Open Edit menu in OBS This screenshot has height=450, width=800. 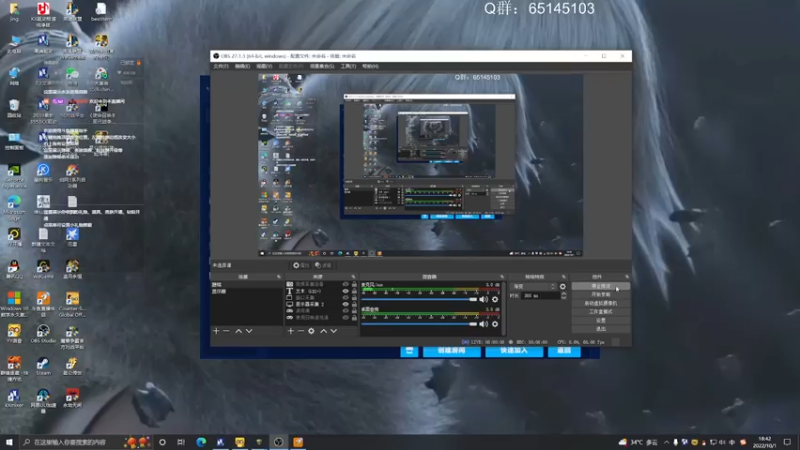point(242,66)
